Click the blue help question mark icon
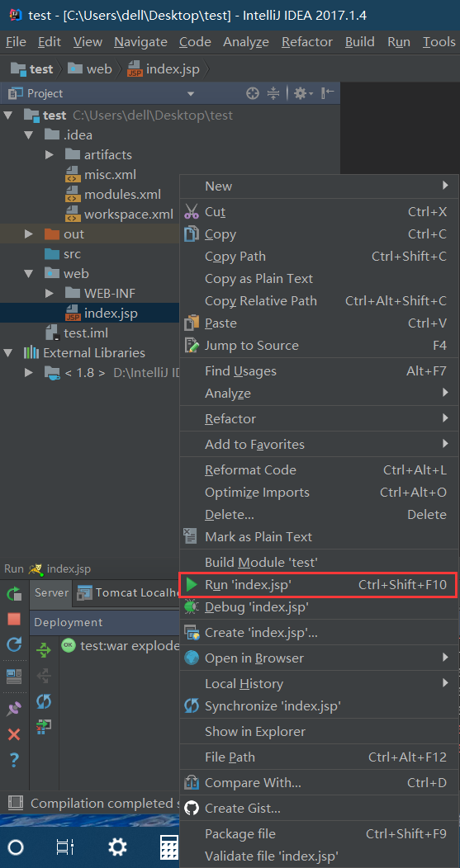Viewport: 460px width, 868px height. pyautogui.click(x=14, y=761)
